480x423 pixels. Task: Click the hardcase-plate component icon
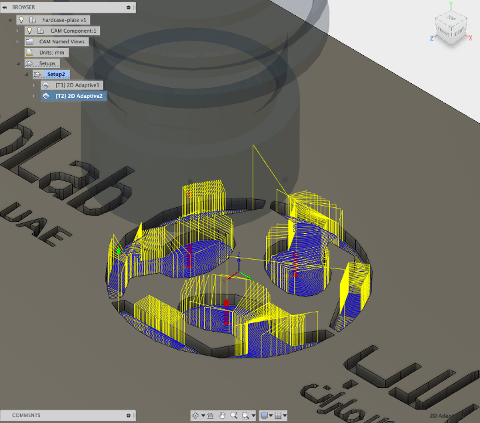pyautogui.click(x=33, y=20)
